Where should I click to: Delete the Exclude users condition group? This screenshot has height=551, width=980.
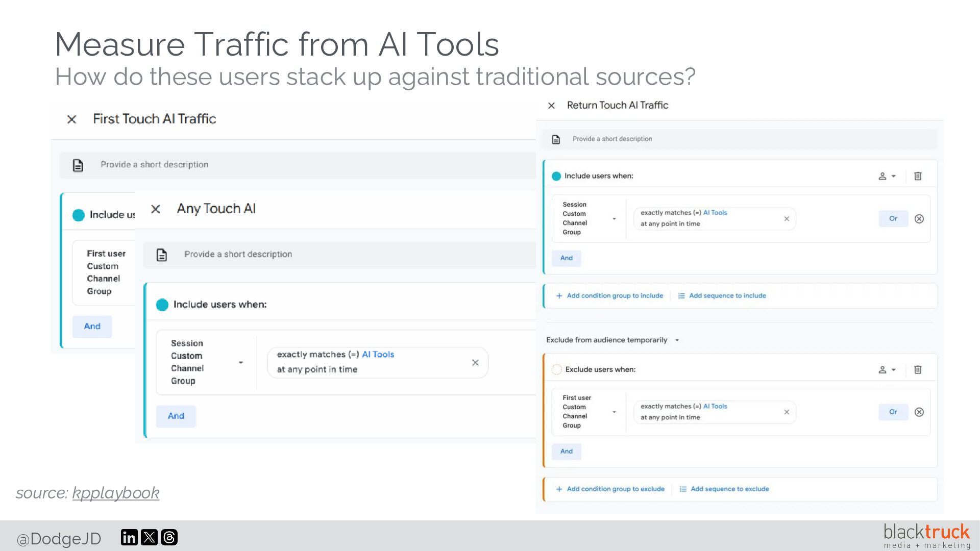(x=917, y=369)
